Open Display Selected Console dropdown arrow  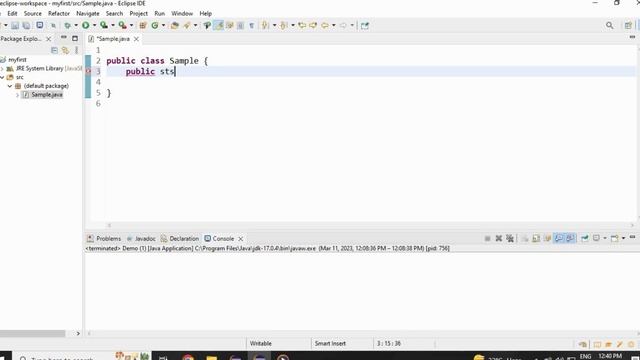click(x=605, y=238)
